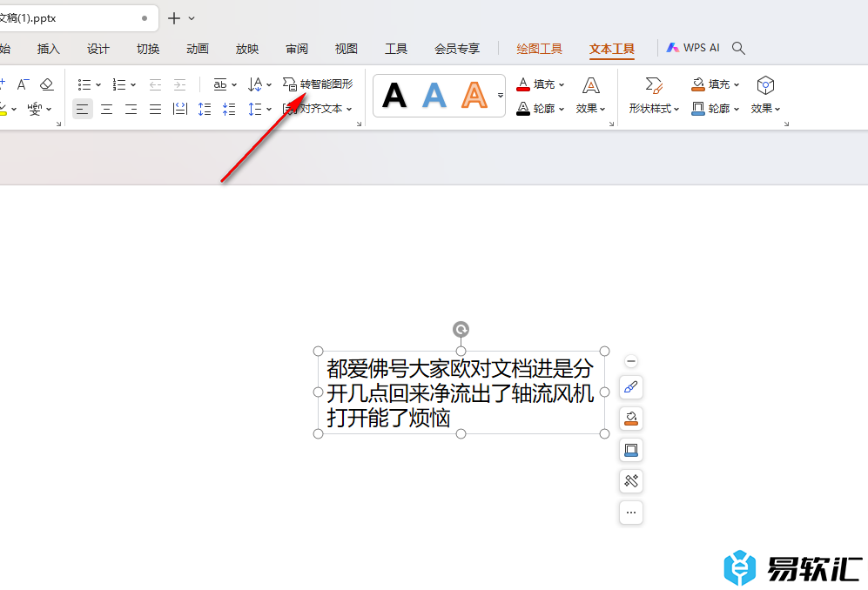868x590 pixels.
Task: Decrease paragraph spacing
Action: 229,109
